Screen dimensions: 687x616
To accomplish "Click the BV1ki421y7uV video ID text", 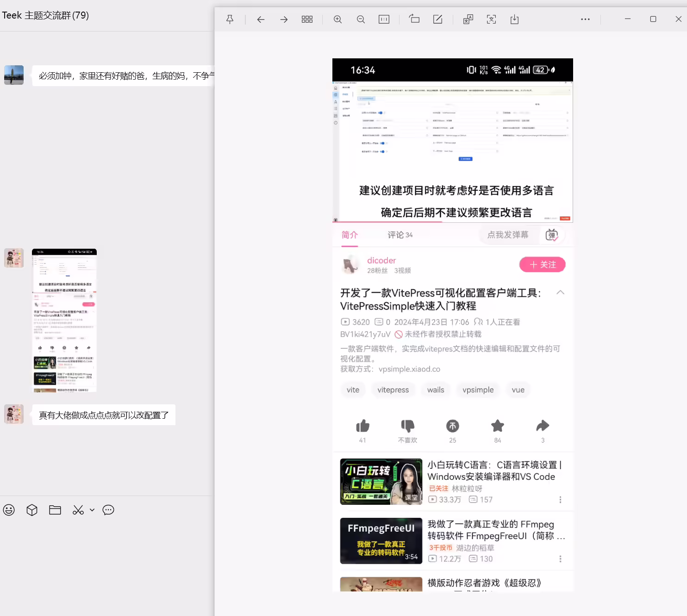I will click(365, 334).
